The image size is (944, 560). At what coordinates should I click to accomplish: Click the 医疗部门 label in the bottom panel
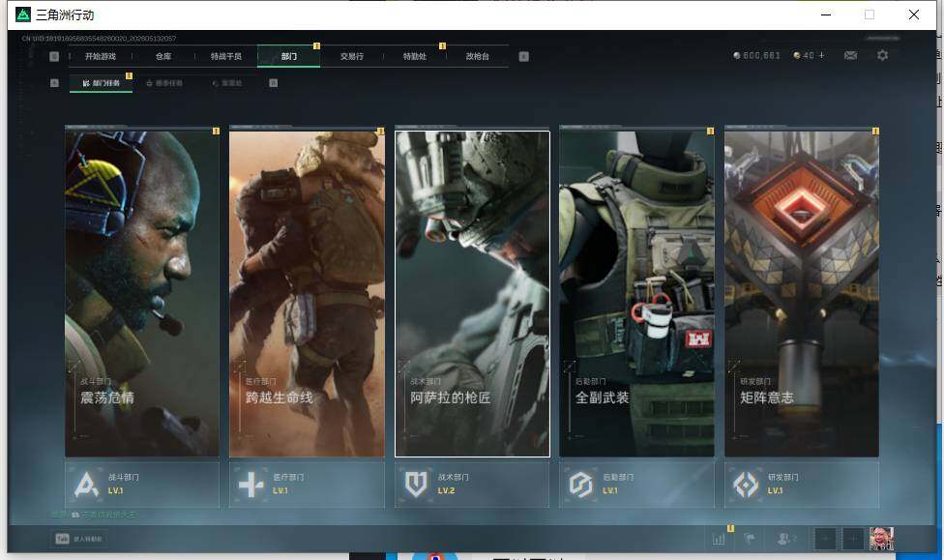[288, 478]
